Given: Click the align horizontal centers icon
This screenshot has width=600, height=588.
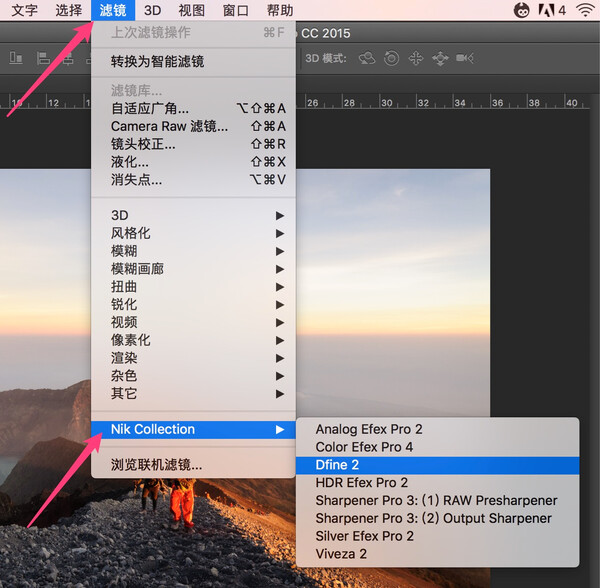Looking at the screenshot, I should pyautogui.click(x=68, y=59).
